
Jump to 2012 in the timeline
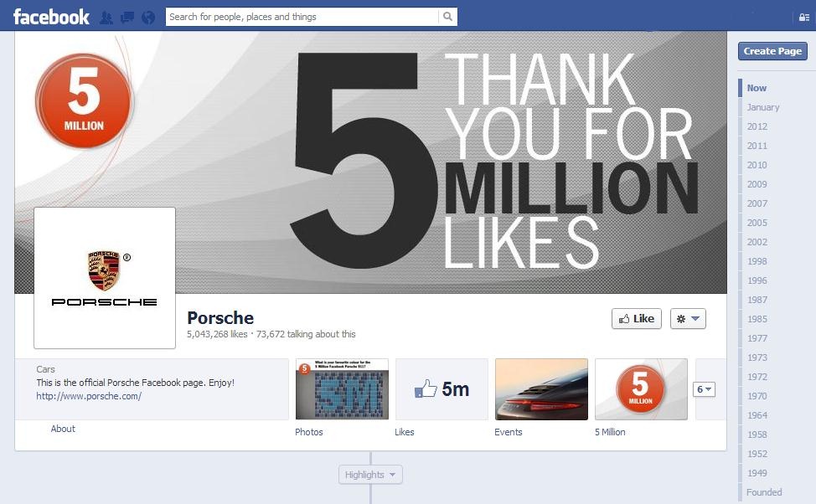[757, 126]
